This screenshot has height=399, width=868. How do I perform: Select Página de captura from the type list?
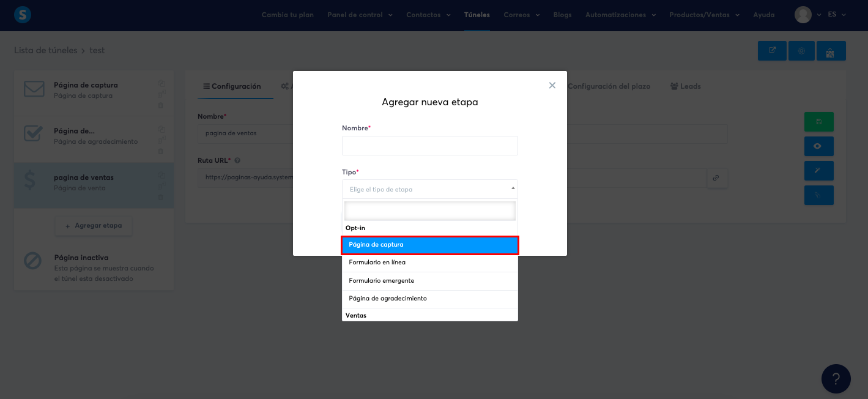coord(429,244)
